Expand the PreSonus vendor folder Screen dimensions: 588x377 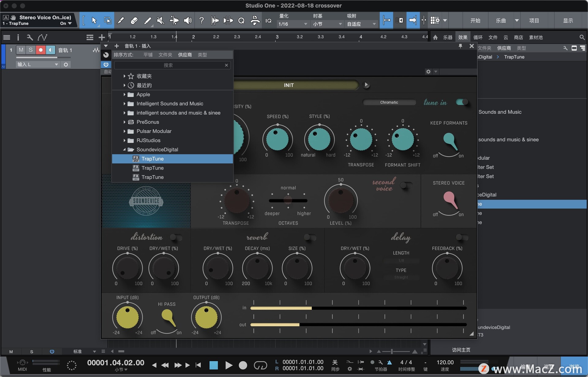tap(124, 122)
